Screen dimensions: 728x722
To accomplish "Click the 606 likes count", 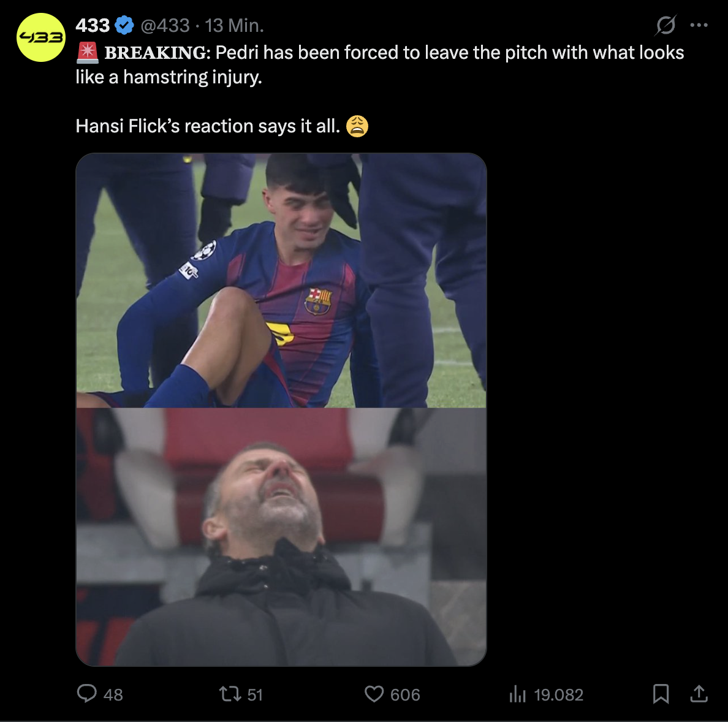I will (405, 694).
